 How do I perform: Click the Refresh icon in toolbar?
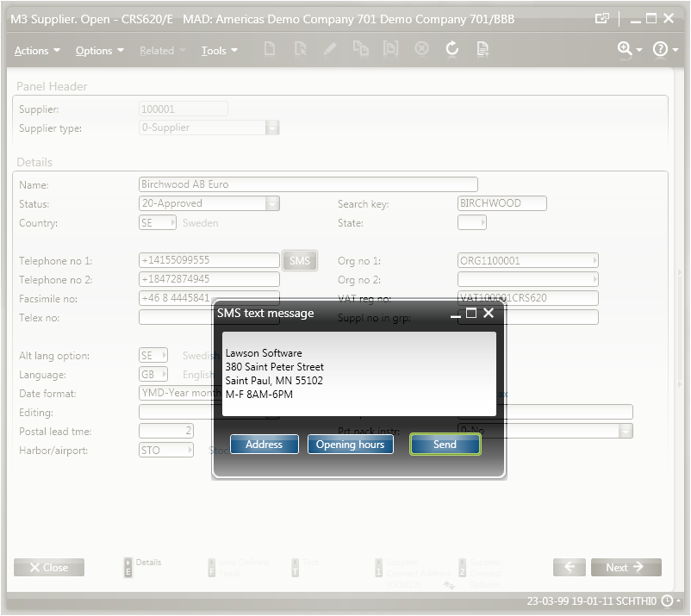tap(452, 49)
